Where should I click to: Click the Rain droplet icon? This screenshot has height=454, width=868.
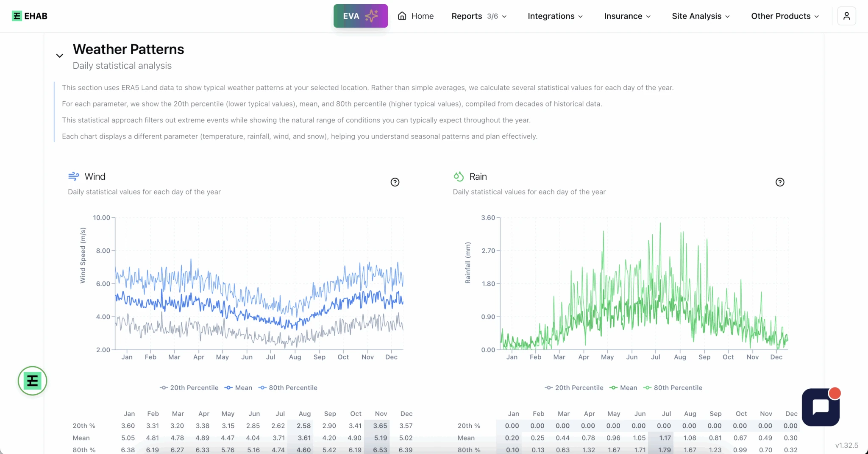click(459, 176)
